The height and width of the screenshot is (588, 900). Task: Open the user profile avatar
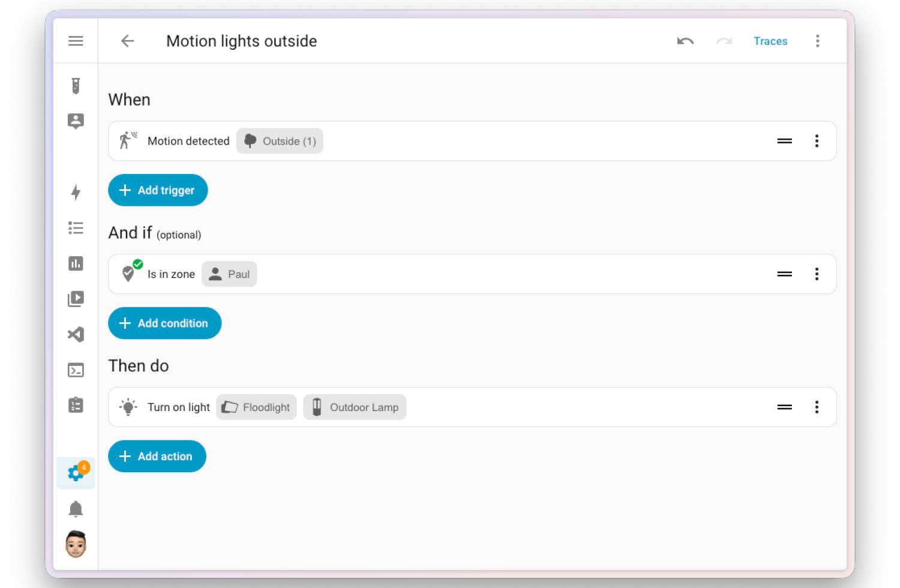pos(76,544)
